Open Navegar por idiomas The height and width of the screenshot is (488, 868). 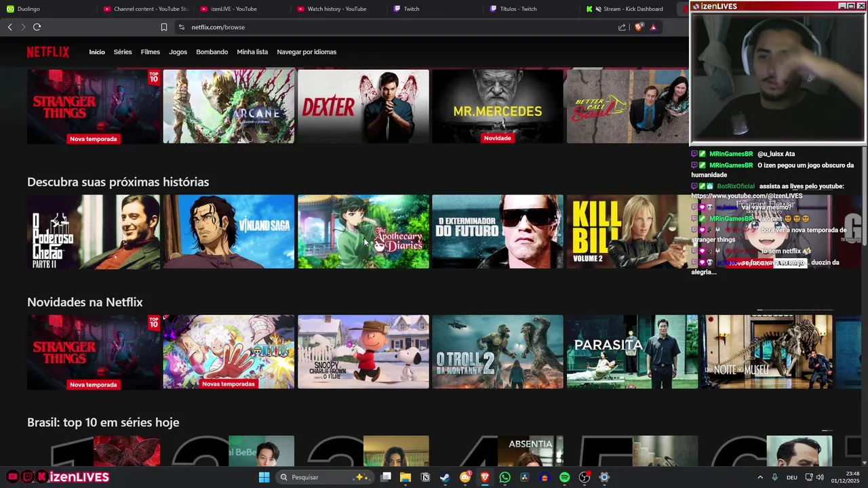(307, 52)
